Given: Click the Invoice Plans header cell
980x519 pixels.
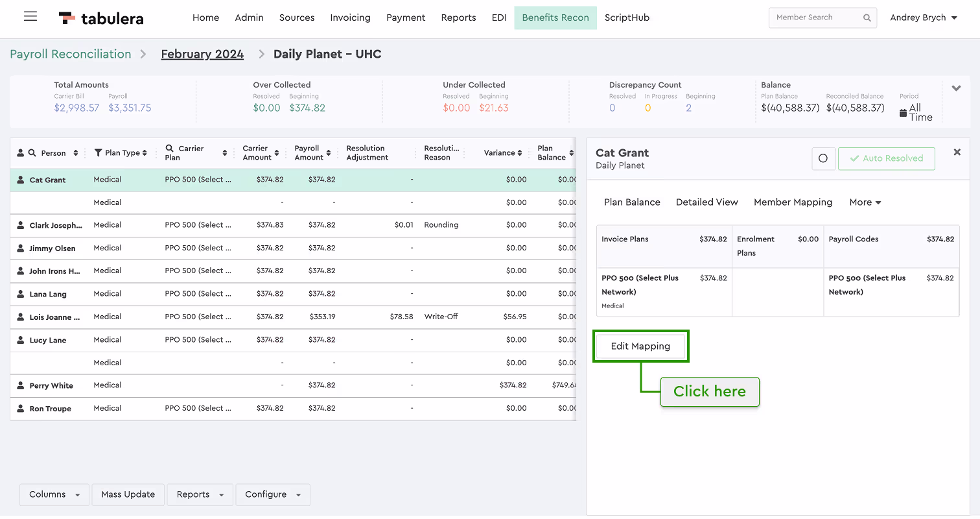Looking at the screenshot, I should 664,246.
